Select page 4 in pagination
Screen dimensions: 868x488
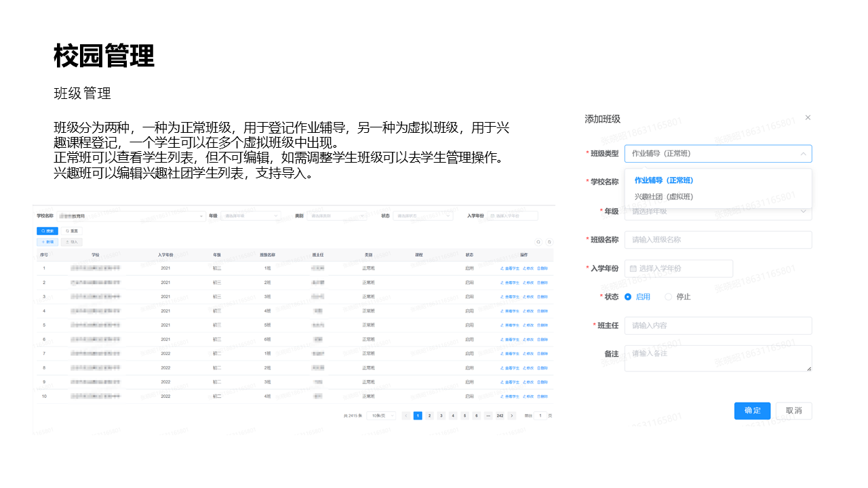click(453, 415)
